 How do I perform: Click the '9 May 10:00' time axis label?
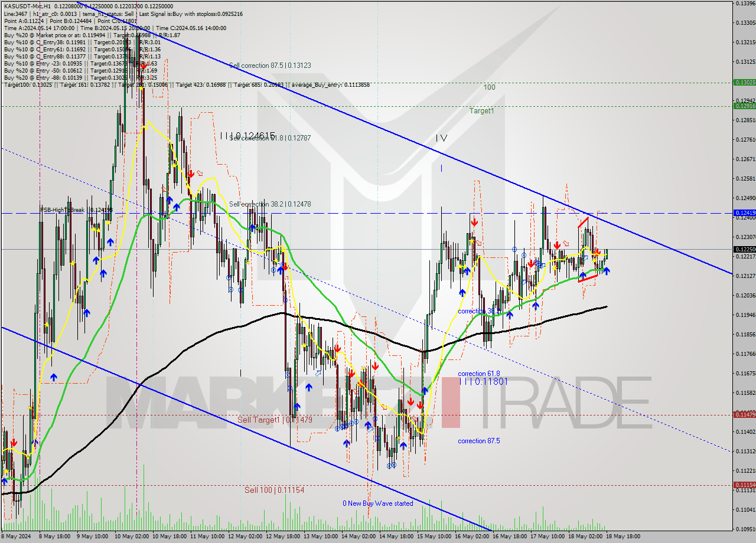(94, 537)
